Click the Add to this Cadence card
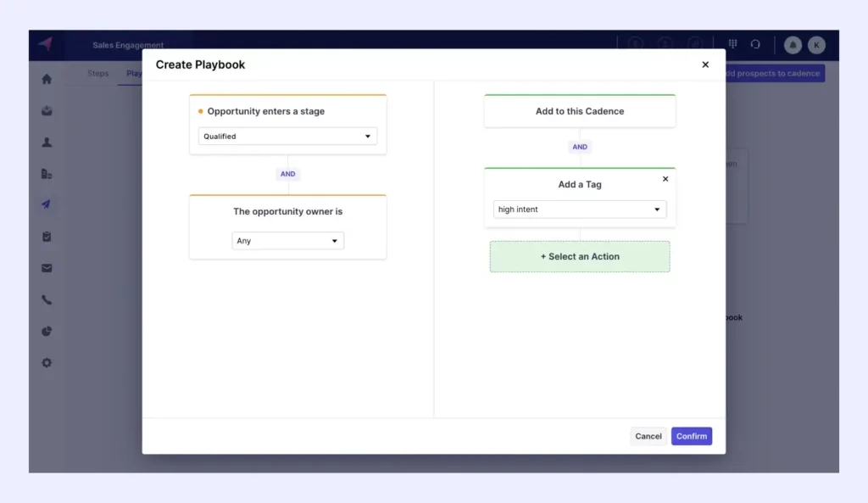868x503 pixels. tap(580, 111)
